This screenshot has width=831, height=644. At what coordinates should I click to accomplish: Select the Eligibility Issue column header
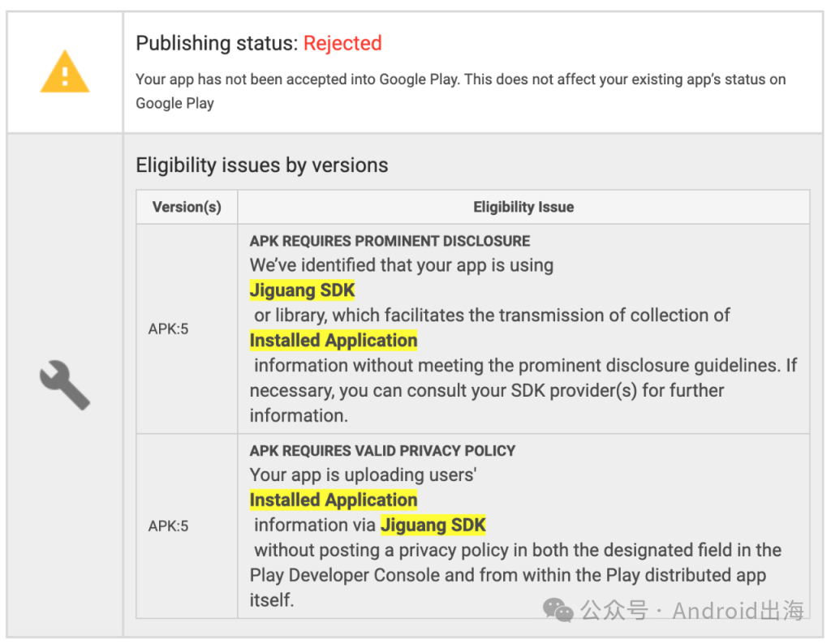(523, 207)
